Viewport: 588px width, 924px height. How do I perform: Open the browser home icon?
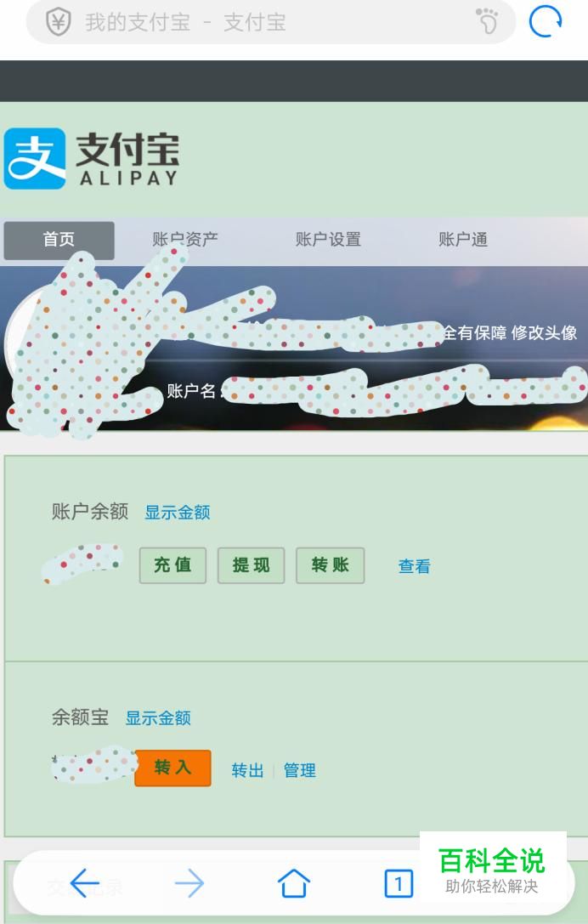pos(293,882)
